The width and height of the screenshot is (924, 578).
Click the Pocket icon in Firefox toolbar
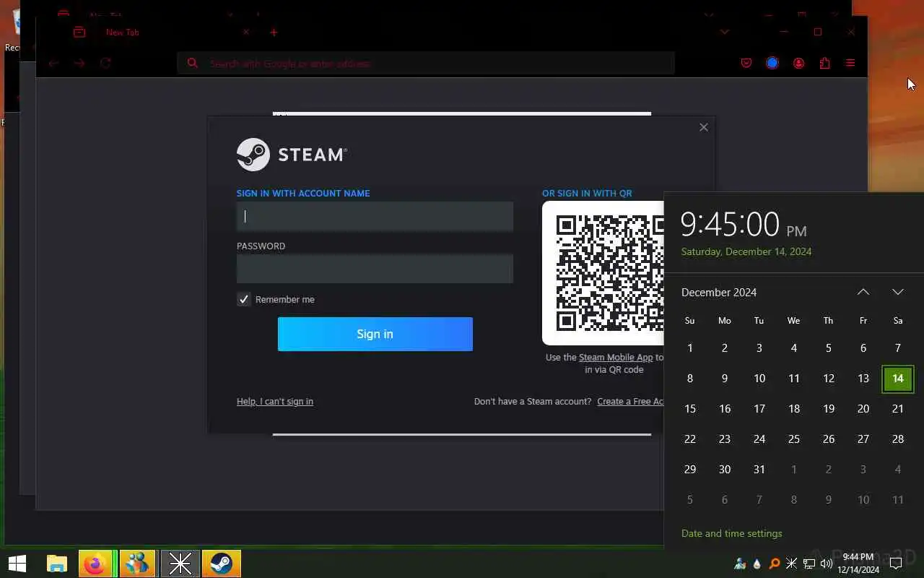(746, 64)
